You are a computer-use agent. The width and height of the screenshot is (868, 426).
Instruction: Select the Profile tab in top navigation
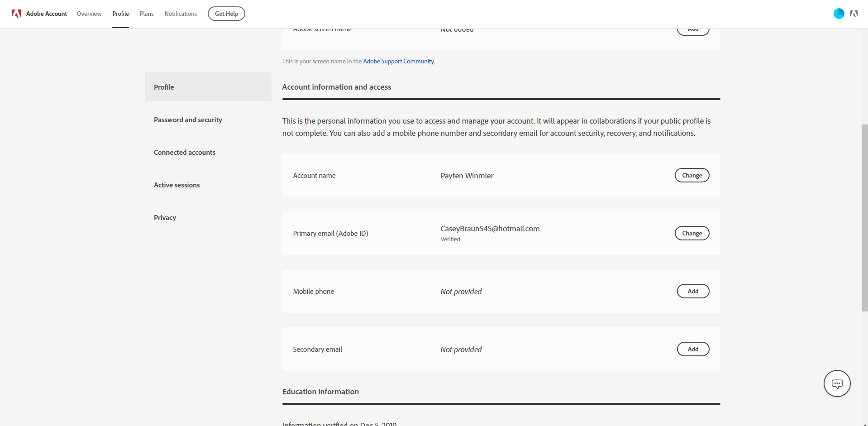[121, 14]
